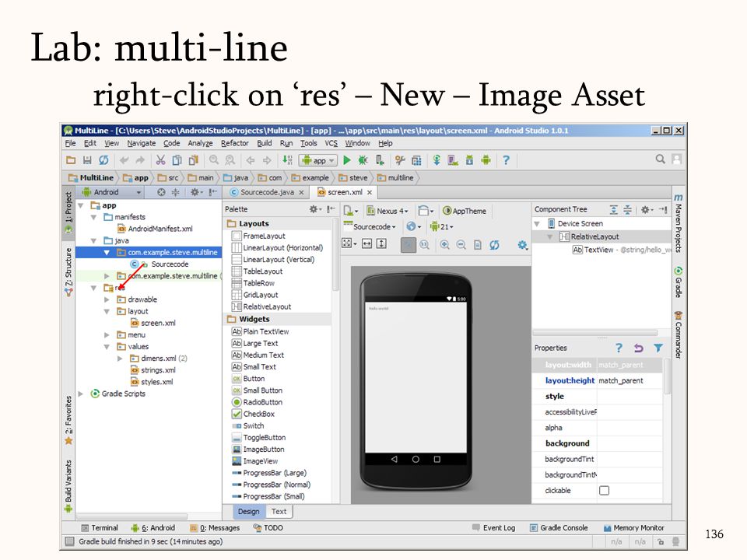747x560 pixels.
Task: Open the Refactor menu
Action: (235, 143)
